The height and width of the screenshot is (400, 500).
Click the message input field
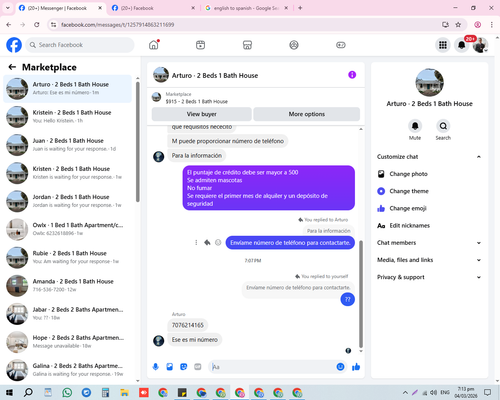pos(273,367)
